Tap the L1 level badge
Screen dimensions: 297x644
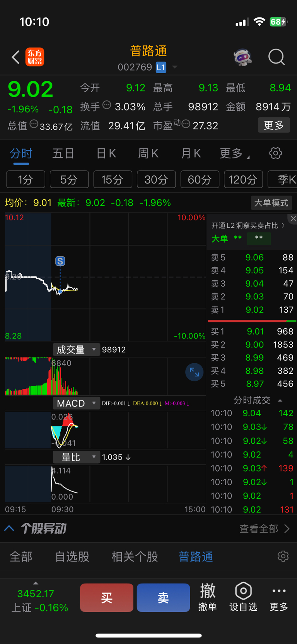click(x=161, y=67)
